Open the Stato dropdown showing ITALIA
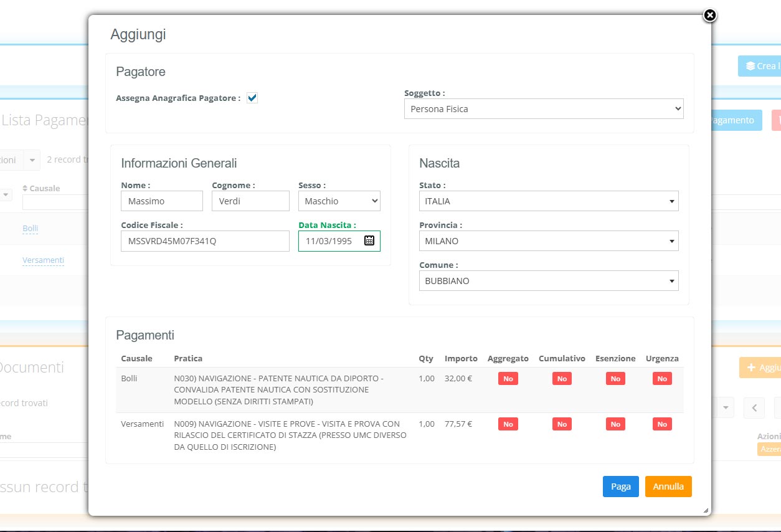781x532 pixels. click(x=548, y=201)
